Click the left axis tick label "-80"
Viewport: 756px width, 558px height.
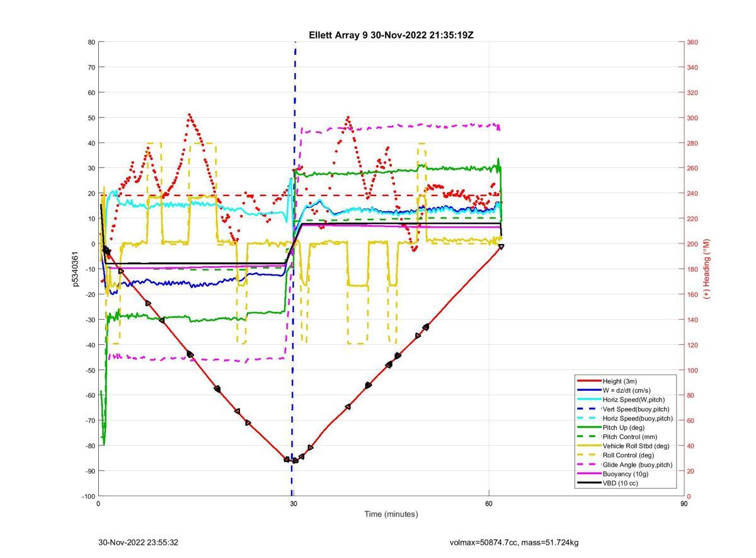click(90, 446)
